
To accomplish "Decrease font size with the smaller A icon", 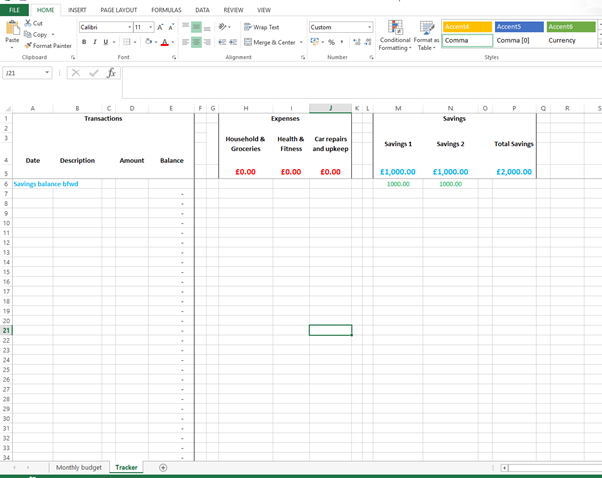I will 171,27.
